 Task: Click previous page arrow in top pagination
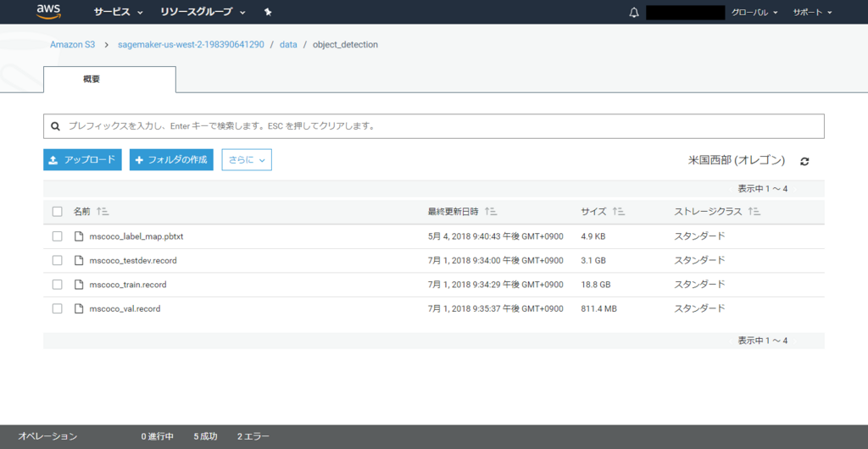click(731, 189)
